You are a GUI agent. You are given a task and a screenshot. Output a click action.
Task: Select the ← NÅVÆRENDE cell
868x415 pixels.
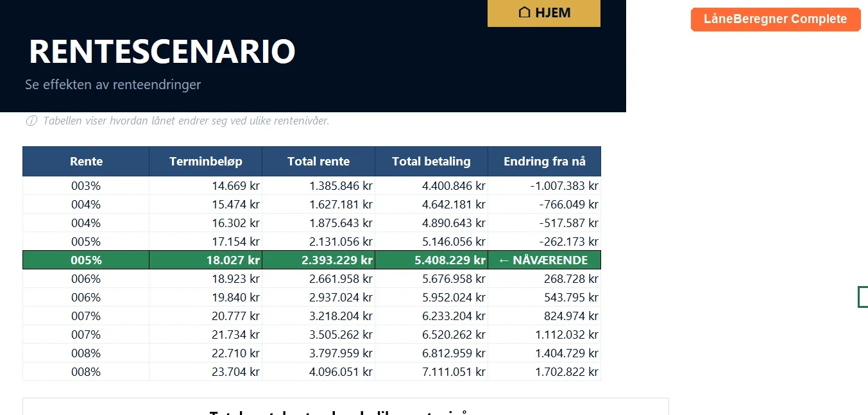pos(545,260)
